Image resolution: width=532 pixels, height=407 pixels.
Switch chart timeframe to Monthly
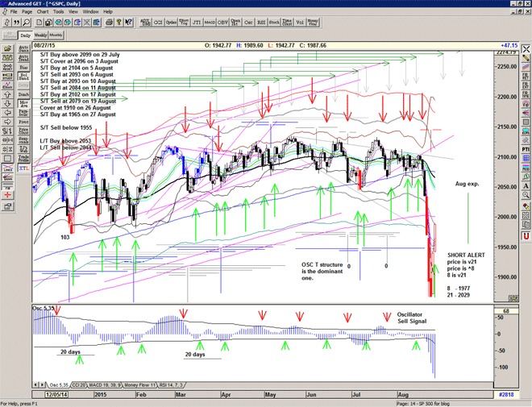coord(56,35)
